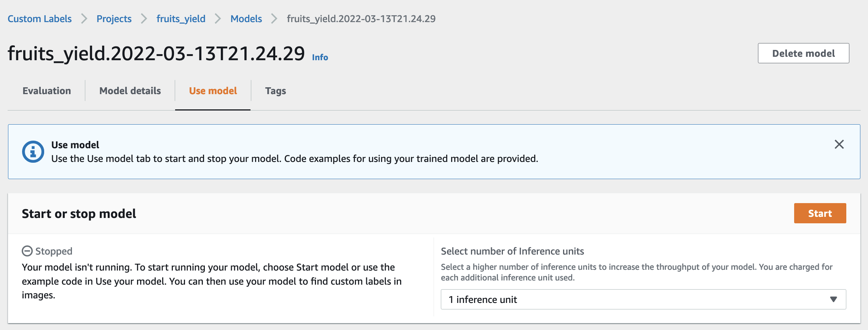
Task: Click breadcrumb chevron after Projects
Action: tap(144, 19)
